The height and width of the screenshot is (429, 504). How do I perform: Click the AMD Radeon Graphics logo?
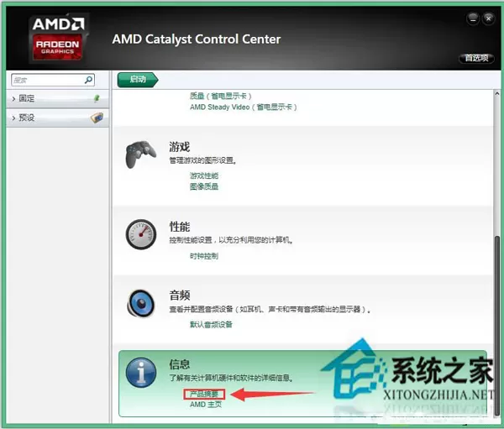click(x=59, y=38)
